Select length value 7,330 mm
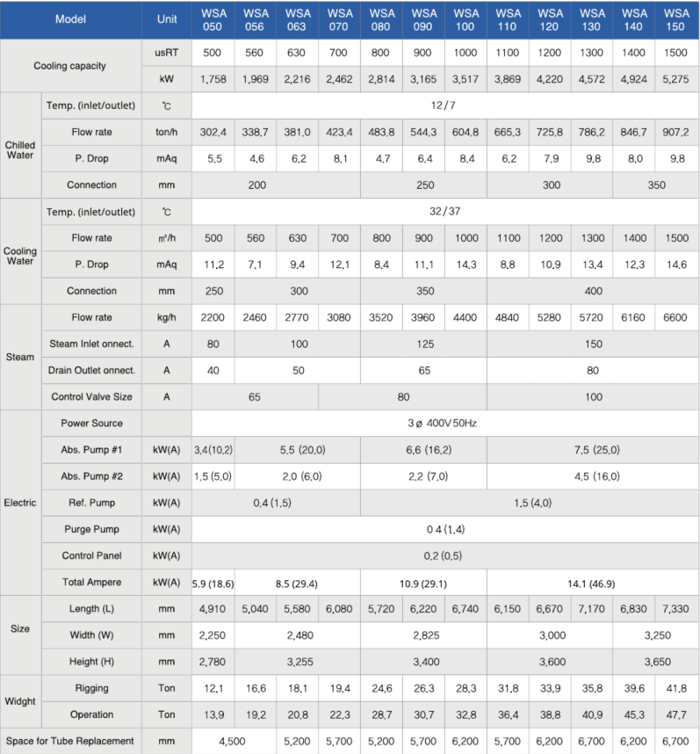 676,609
